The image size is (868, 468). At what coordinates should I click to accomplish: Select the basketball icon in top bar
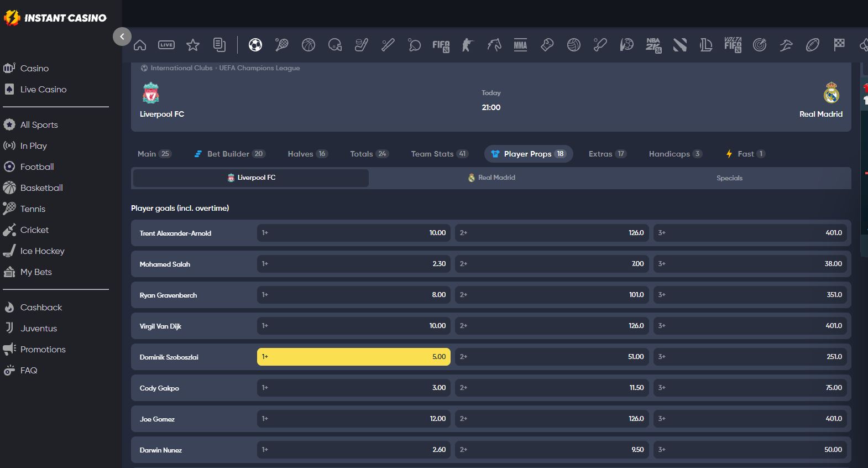click(x=308, y=45)
